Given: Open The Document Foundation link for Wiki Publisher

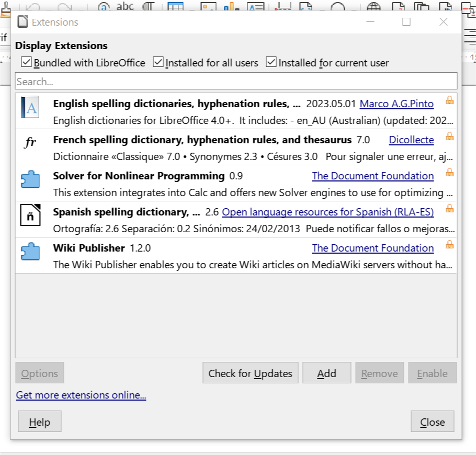Looking at the screenshot, I should [x=373, y=248].
